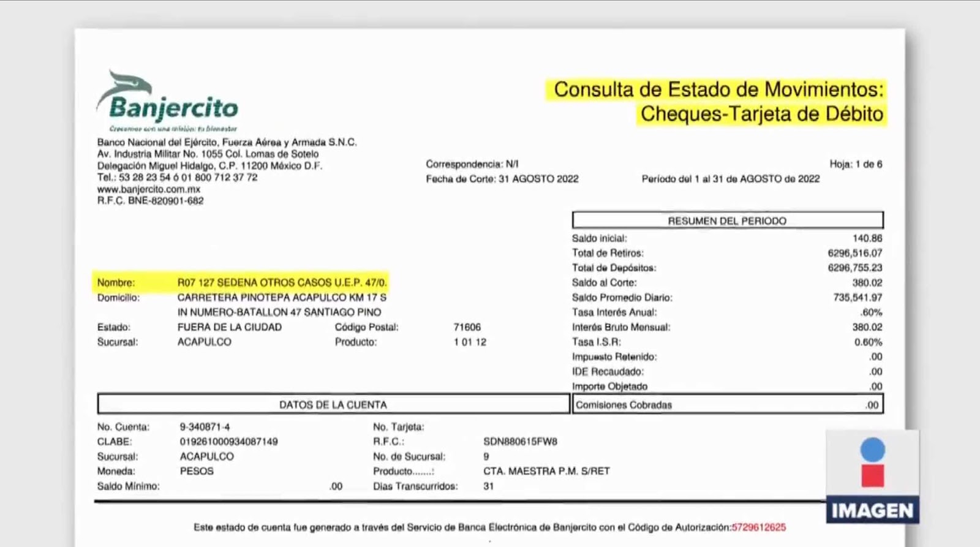Click the 'DATOS DE LA CUENTA' header box

point(333,404)
